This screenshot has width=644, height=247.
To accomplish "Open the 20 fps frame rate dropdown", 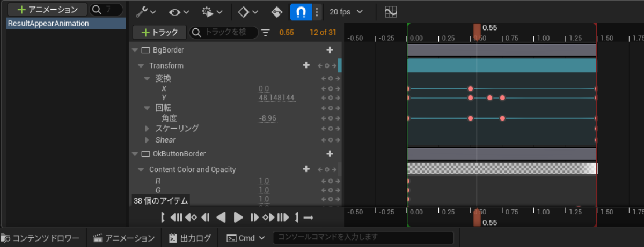I will pyautogui.click(x=346, y=11).
